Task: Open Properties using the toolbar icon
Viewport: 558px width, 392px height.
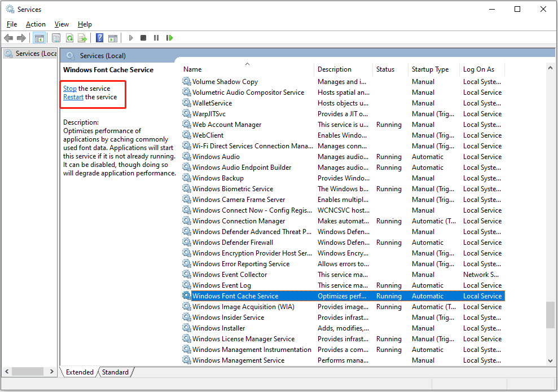Action: [56, 38]
